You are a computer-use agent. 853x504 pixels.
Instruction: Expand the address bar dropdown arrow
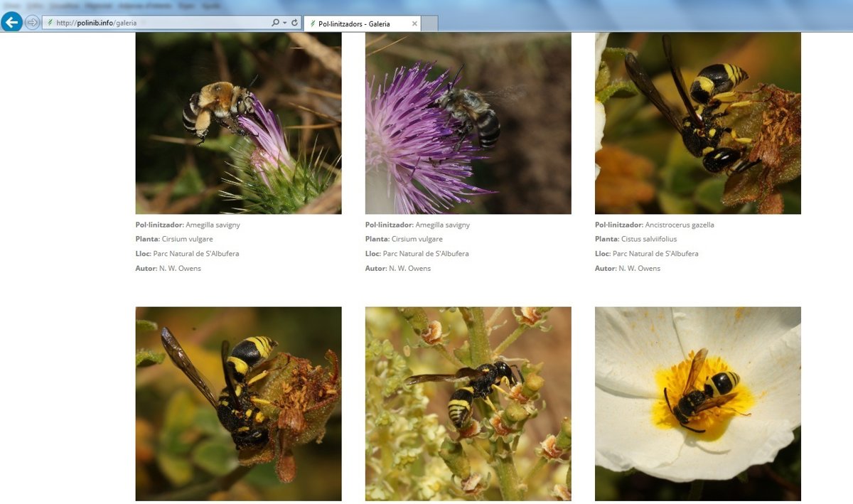click(285, 23)
